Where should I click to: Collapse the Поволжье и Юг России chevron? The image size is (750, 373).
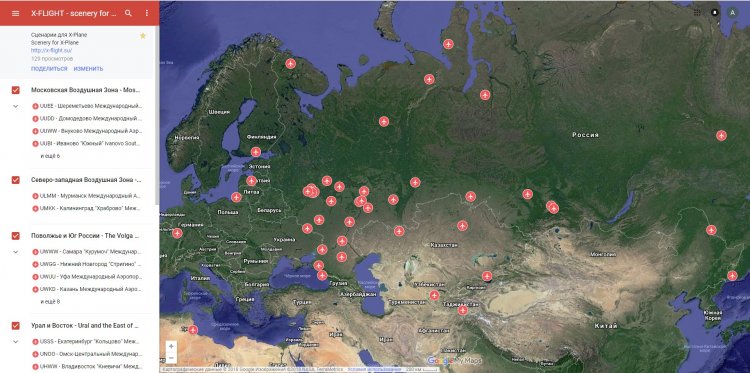pos(15,252)
